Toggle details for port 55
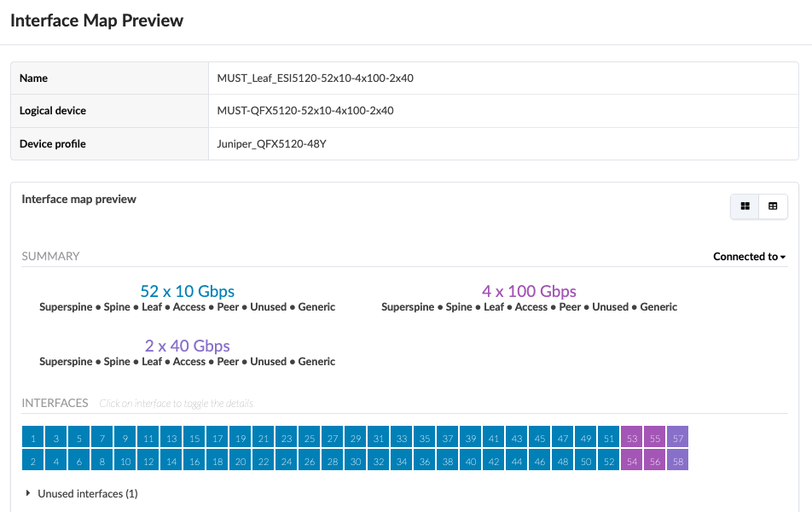812x512 pixels. point(654,437)
